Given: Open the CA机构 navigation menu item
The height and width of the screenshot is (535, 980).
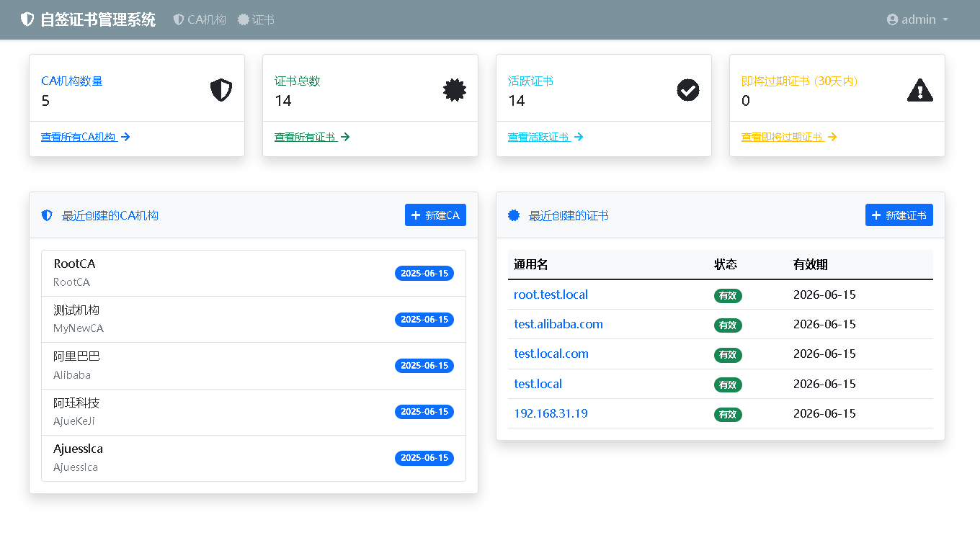Looking at the screenshot, I should point(200,19).
